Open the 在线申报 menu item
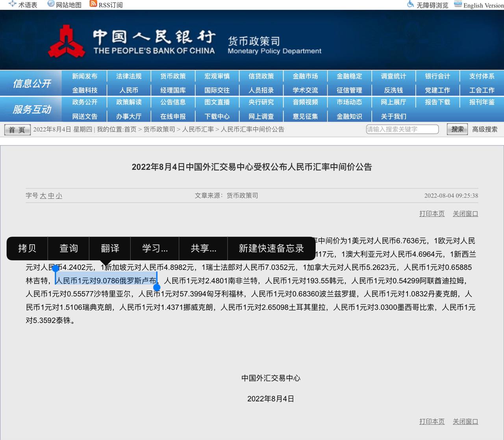Screen dimensions: 504x440 (173, 116)
